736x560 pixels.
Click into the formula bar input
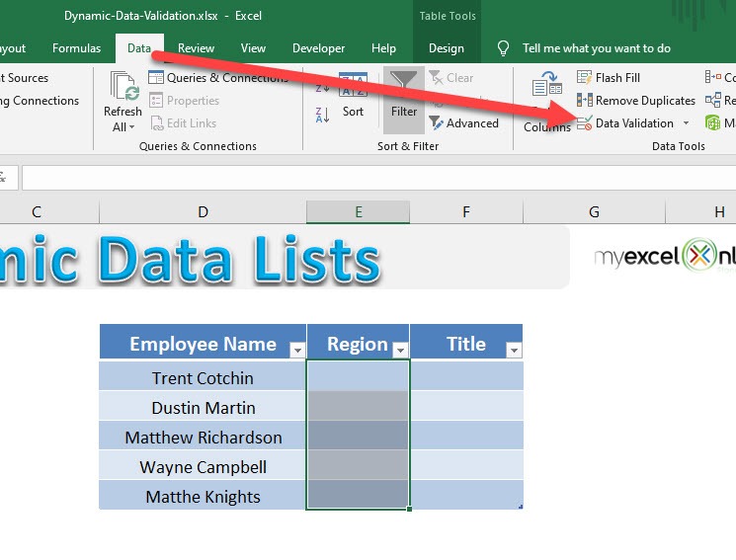point(378,178)
